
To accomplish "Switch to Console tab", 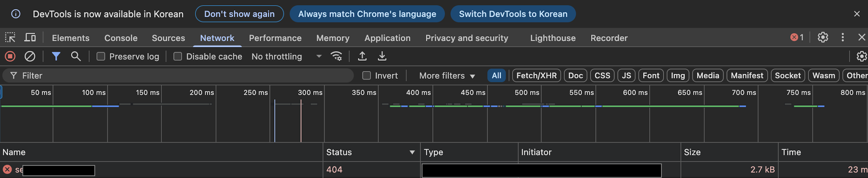I will point(121,38).
